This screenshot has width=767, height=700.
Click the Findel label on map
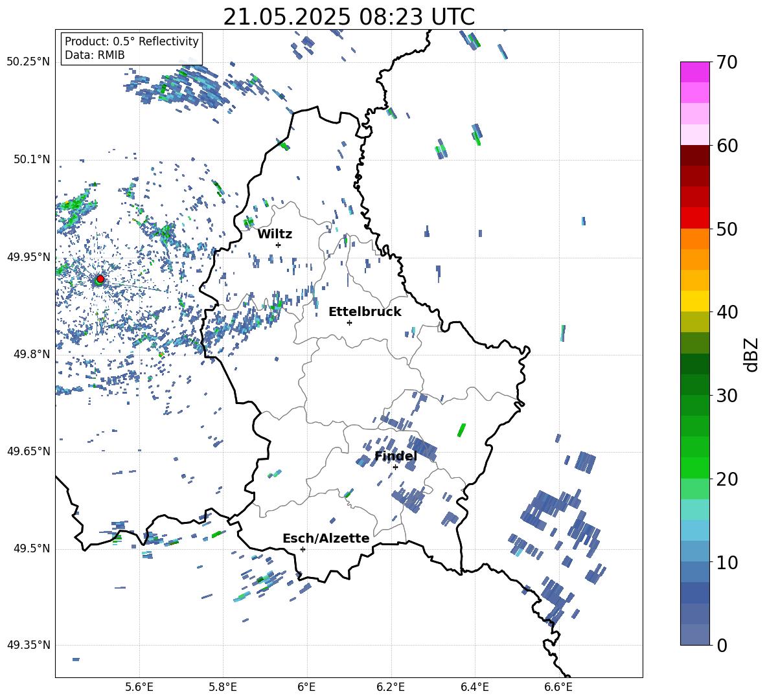click(396, 456)
